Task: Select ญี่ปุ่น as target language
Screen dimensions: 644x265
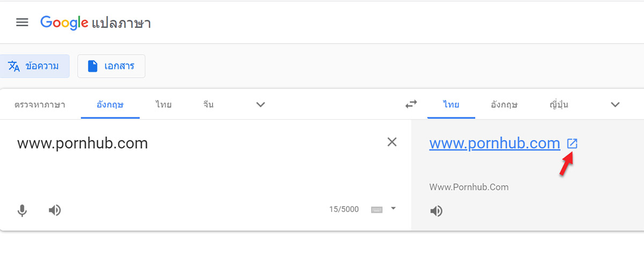Action: (559, 105)
